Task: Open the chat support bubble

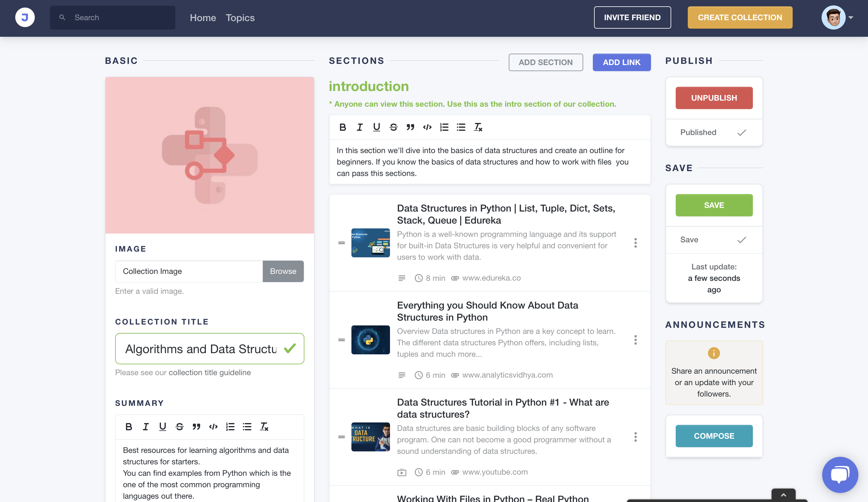Action: tap(839, 475)
